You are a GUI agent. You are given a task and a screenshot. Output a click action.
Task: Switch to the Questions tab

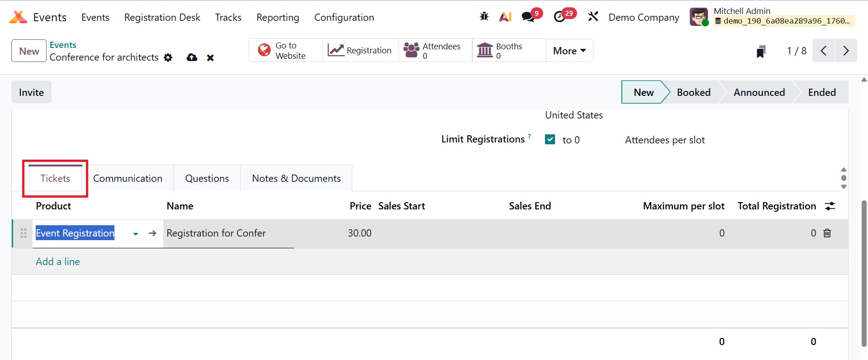click(x=207, y=178)
